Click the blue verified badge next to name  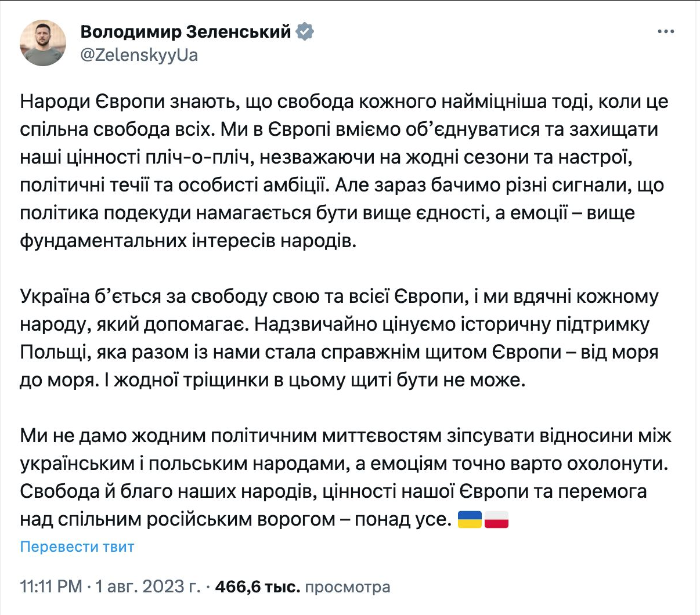click(305, 31)
